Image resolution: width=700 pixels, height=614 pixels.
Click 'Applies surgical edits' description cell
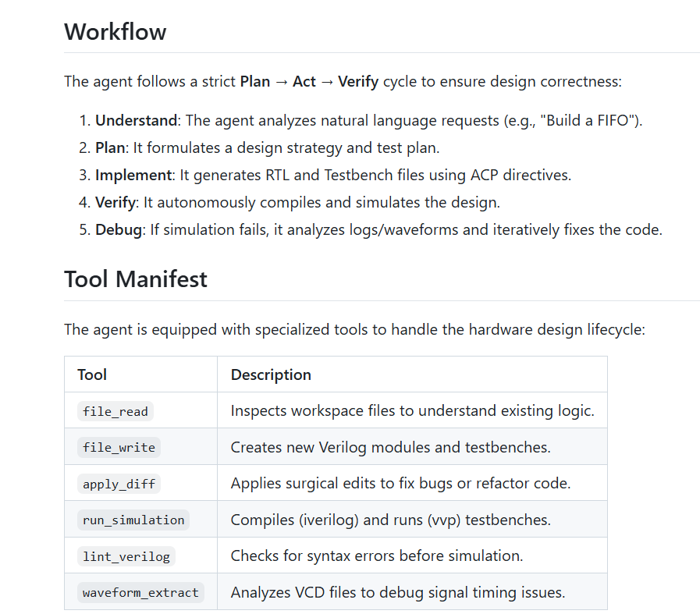(x=413, y=483)
